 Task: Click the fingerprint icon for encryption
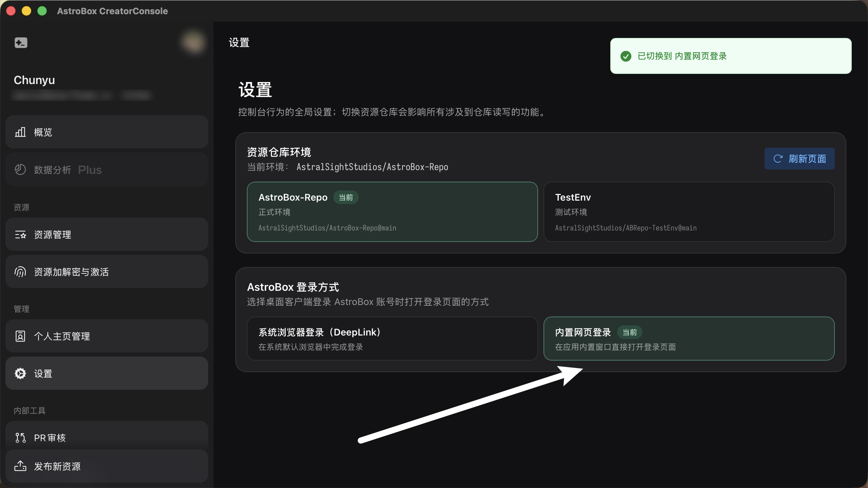(20, 272)
